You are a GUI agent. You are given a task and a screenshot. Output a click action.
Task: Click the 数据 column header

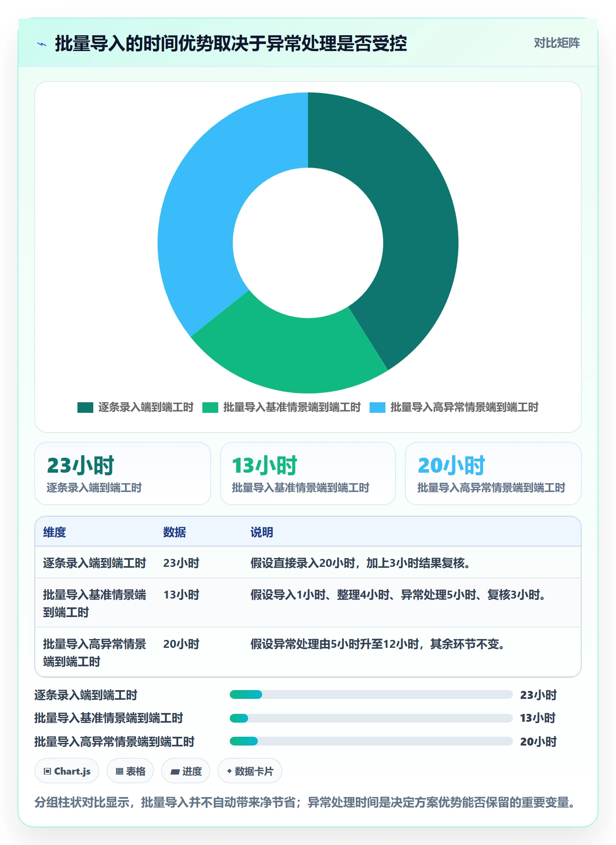pos(175,532)
